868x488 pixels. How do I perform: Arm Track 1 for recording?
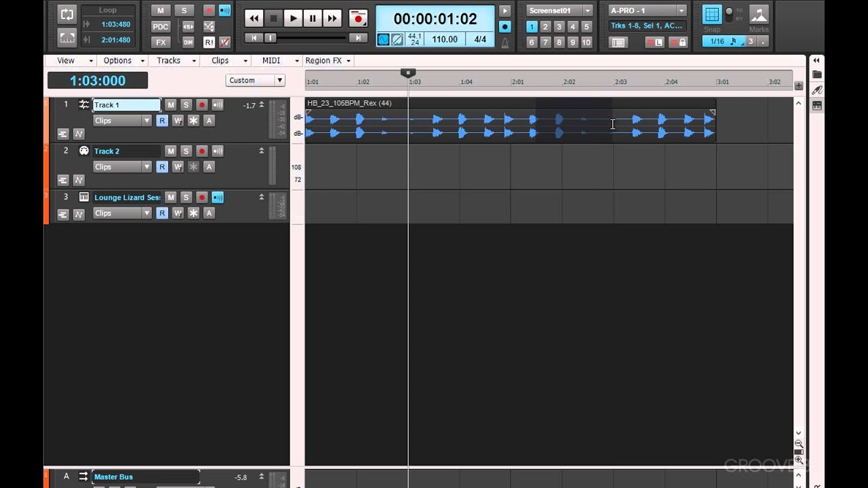click(201, 104)
